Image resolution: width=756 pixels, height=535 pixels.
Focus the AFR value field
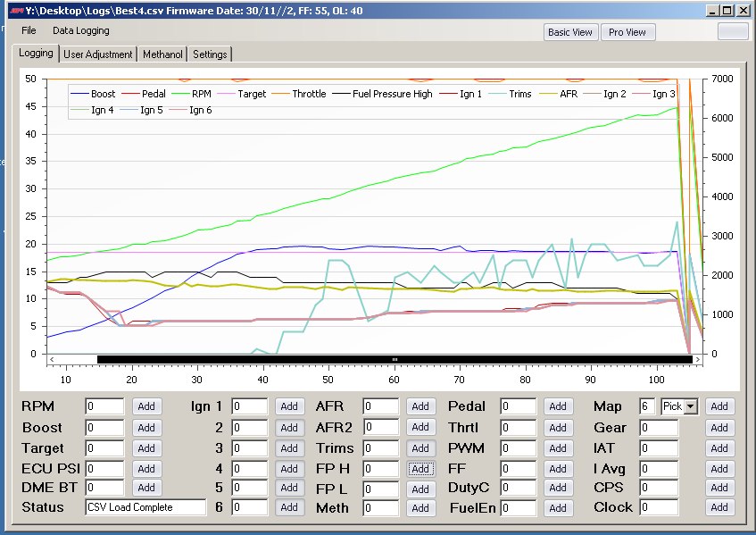click(381, 406)
